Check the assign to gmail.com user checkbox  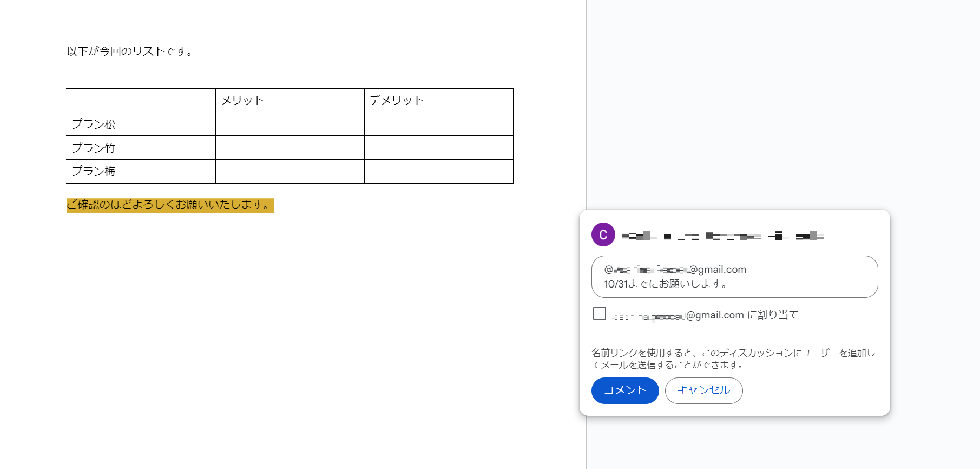[600, 314]
